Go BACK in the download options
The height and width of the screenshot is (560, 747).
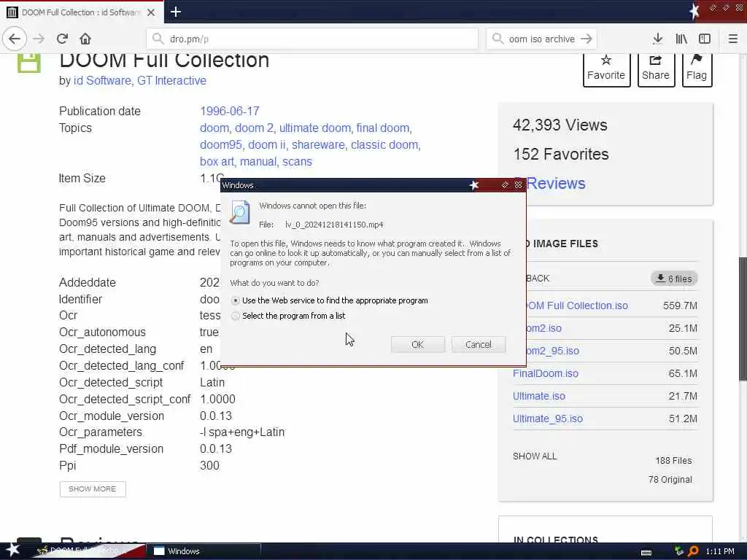[538, 279]
